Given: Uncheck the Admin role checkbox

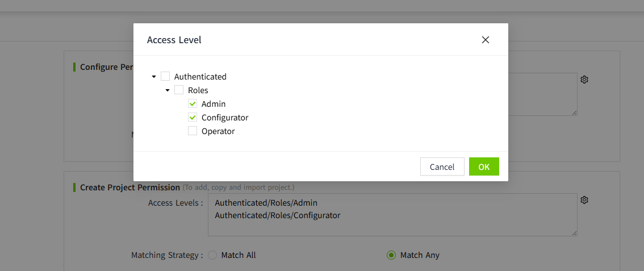Looking at the screenshot, I should [193, 104].
